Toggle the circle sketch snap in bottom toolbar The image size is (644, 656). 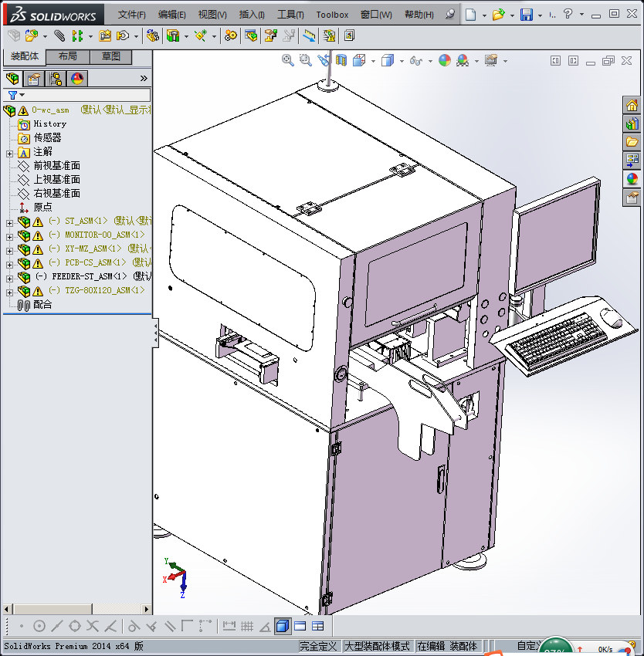point(39,626)
